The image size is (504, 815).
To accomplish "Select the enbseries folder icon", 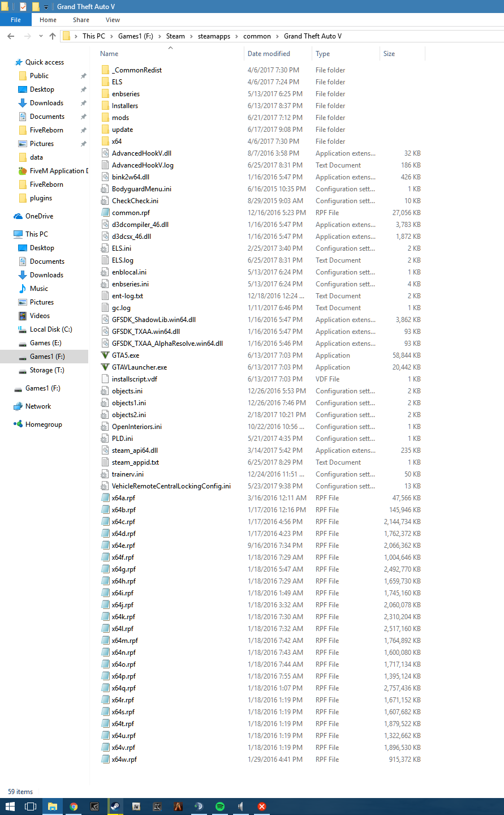I will click(x=105, y=94).
